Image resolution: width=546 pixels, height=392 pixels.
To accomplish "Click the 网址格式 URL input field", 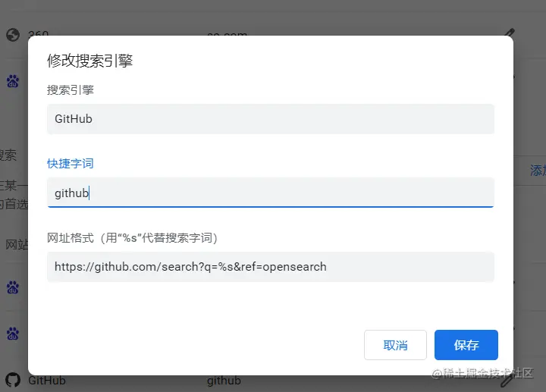I will (270, 267).
